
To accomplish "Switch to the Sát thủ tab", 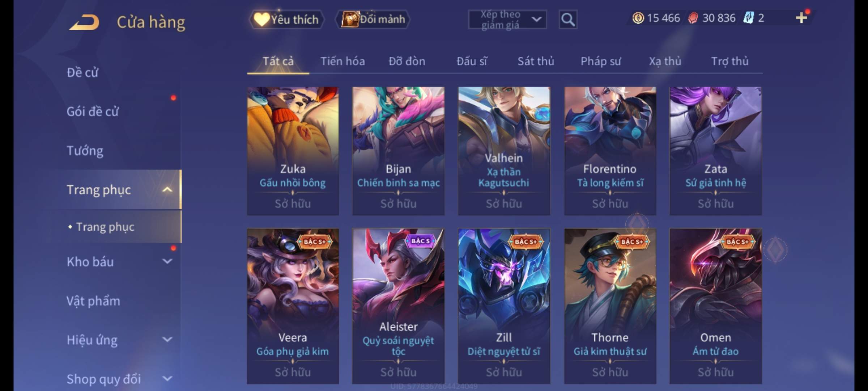I will coord(536,61).
